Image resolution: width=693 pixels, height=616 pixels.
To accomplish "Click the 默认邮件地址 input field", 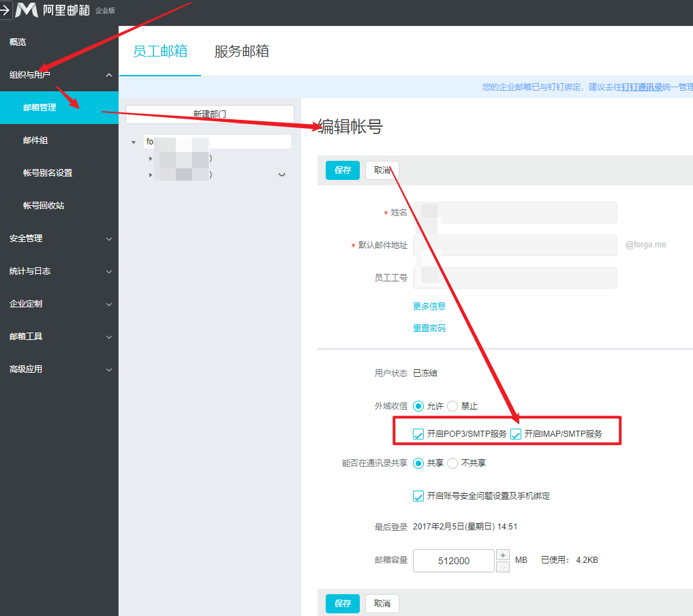I will click(515, 245).
